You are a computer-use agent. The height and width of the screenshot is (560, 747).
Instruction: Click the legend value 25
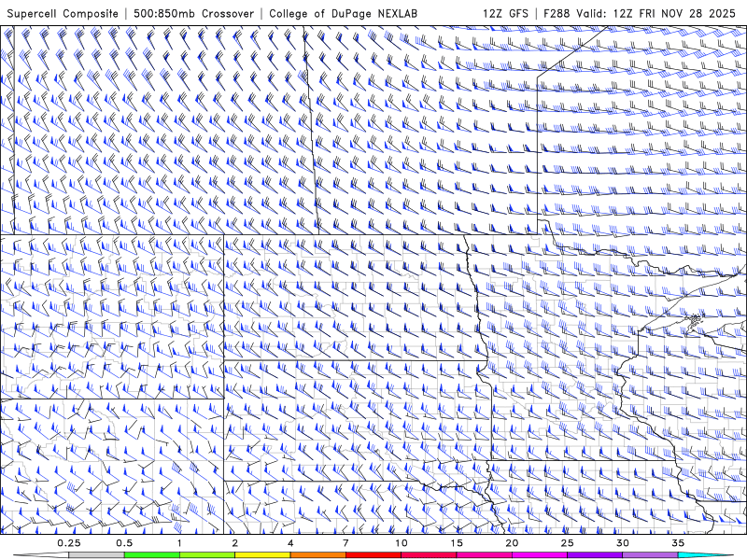(568, 543)
